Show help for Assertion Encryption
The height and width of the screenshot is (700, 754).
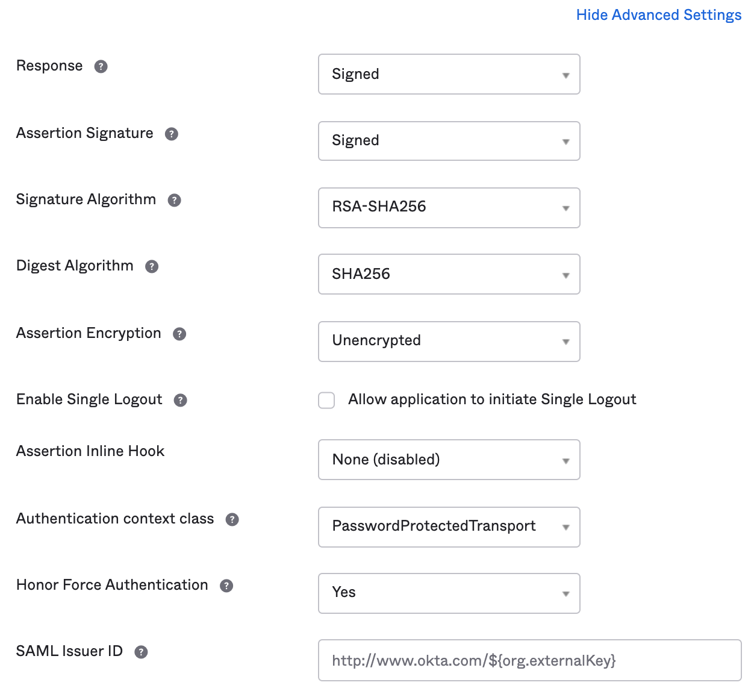click(x=179, y=334)
